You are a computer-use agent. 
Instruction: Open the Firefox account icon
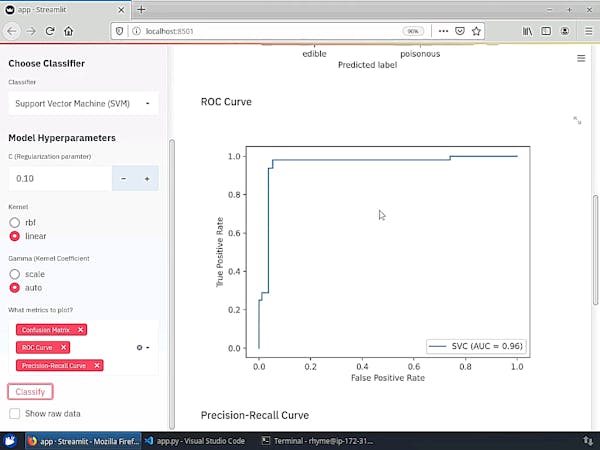tap(565, 31)
